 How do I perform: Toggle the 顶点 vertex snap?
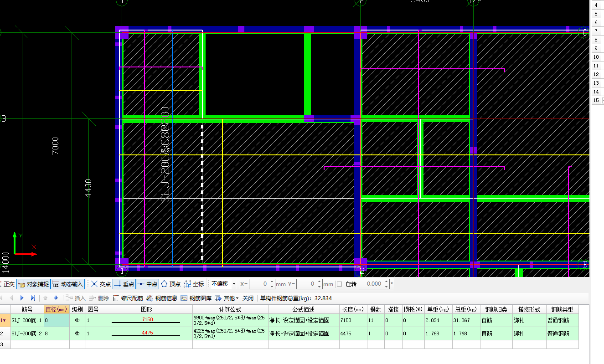click(x=171, y=284)
